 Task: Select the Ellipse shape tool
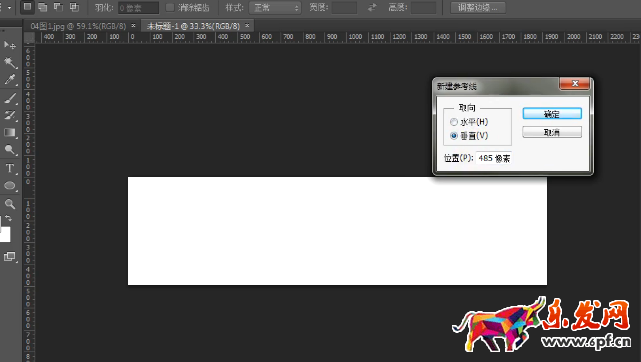[x=10, y=185]
